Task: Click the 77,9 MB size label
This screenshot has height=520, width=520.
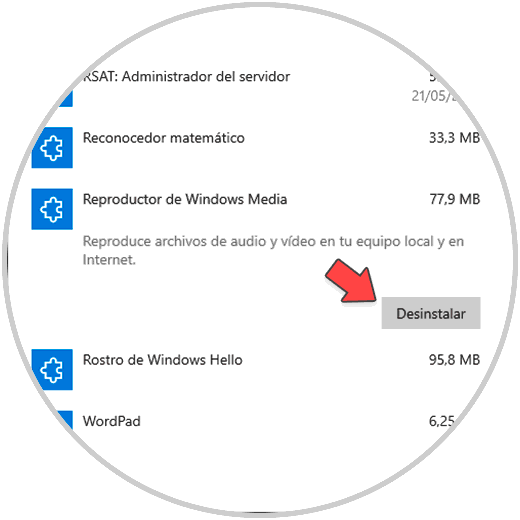Action: [455, 199]
